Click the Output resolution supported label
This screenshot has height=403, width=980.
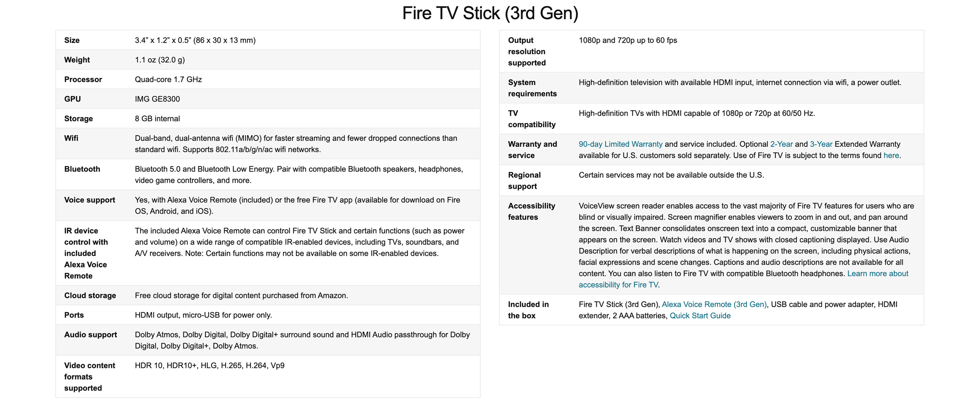click(x=526, y=52)
